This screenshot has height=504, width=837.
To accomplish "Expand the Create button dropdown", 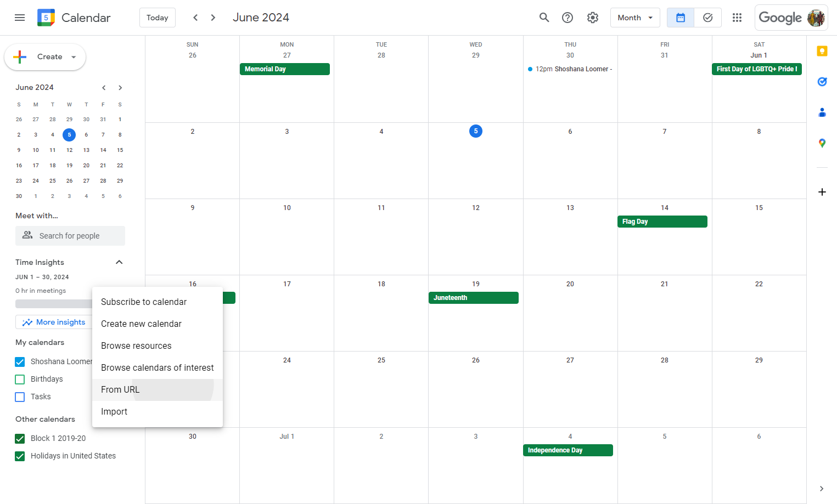I will tap(74, 57).
